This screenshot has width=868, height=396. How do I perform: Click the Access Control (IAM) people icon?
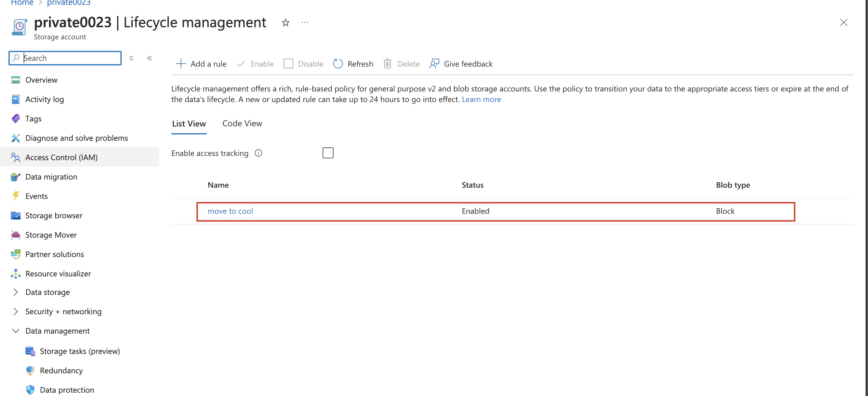(15, 157)
